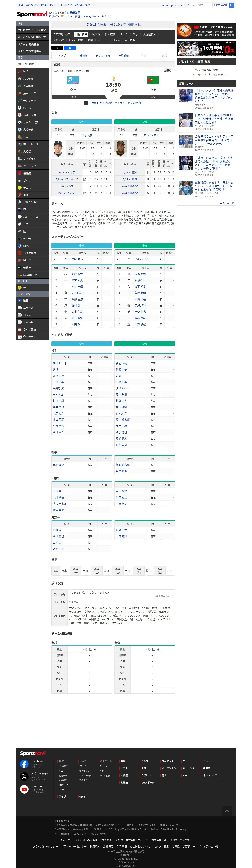Click the ログイン link in header
The width and height of the screenshot is (252, 868).
click(x=54, y=16)
